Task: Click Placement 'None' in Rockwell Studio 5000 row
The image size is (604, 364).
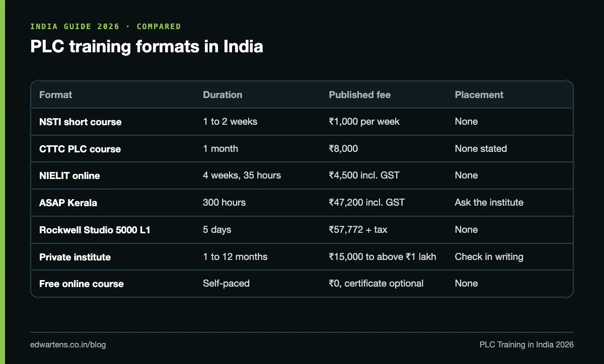Action: 466,230
